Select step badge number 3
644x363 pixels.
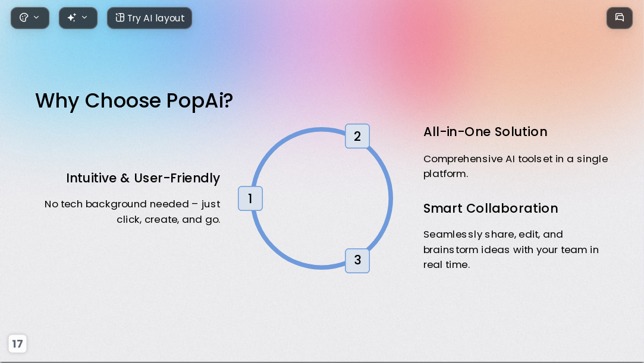tap(357, 260)
